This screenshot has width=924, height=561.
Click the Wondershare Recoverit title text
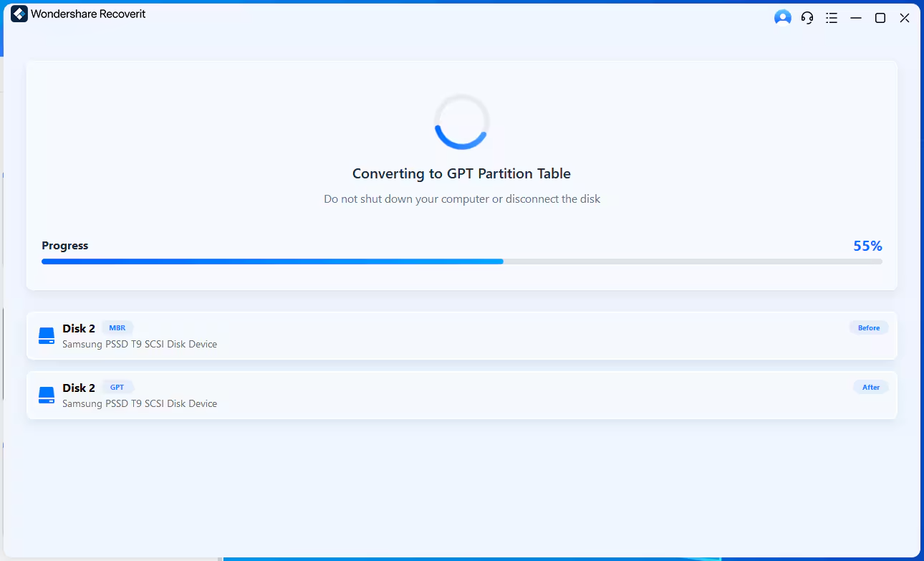(88, 14)
